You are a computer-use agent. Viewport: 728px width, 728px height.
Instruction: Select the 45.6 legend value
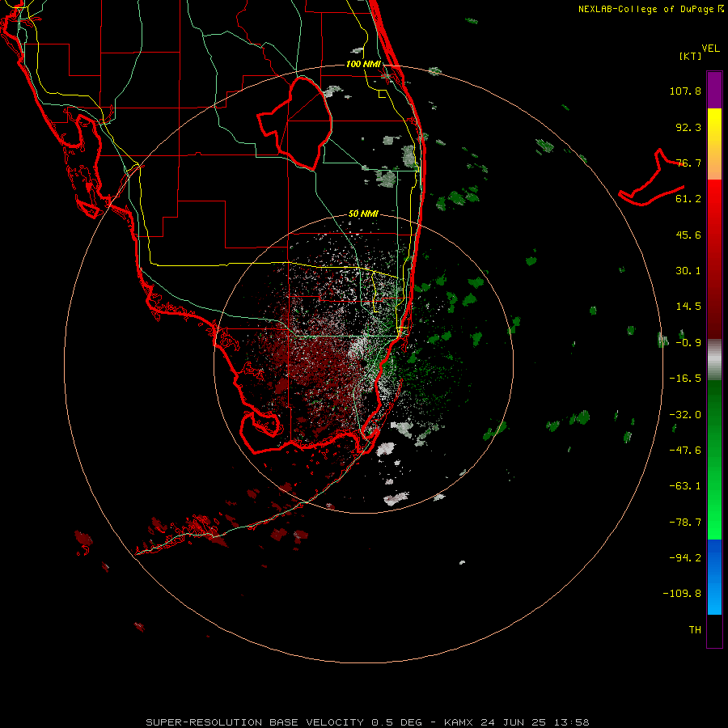(x=688, y=235)
